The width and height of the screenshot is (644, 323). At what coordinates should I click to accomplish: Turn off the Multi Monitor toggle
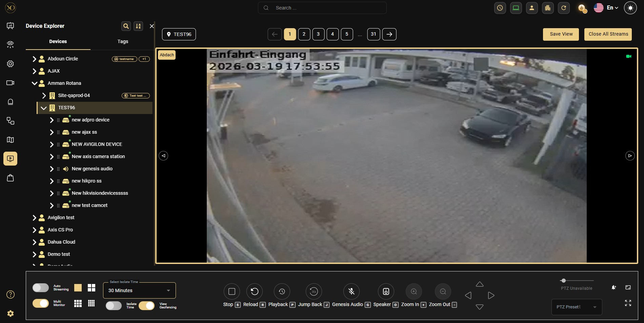[41, 303]
